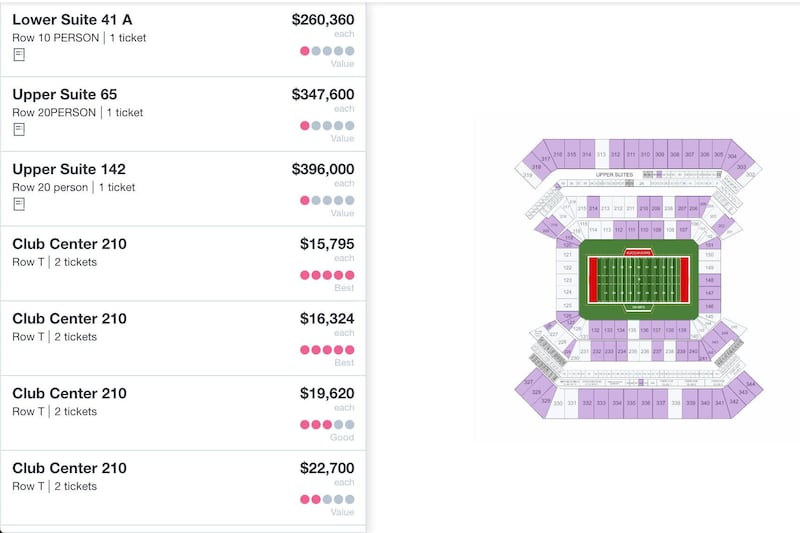Image resolution: width=800 pixels, height=533 pixels.
Task: Open the notes icon for Lower Suite 41 A
Action: click(19, 55)
